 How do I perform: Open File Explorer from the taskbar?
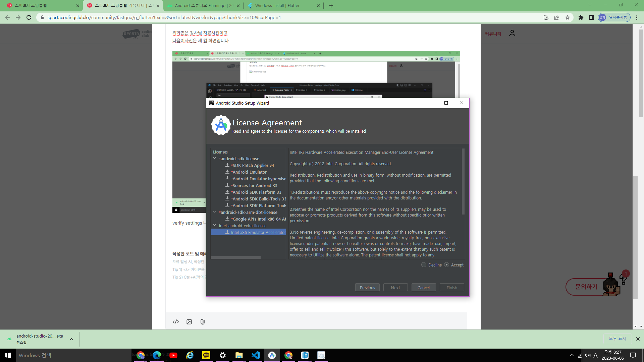pyautogui.click(x=239, y=355)
